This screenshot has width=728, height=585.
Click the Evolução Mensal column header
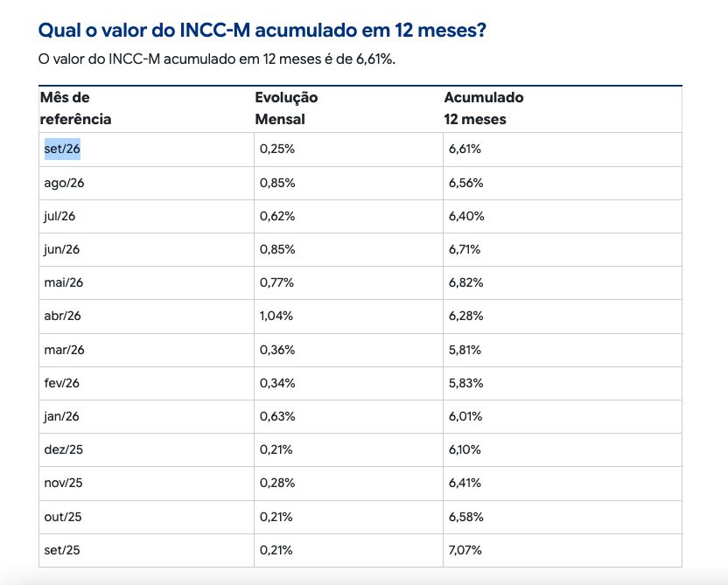(286, 108)
